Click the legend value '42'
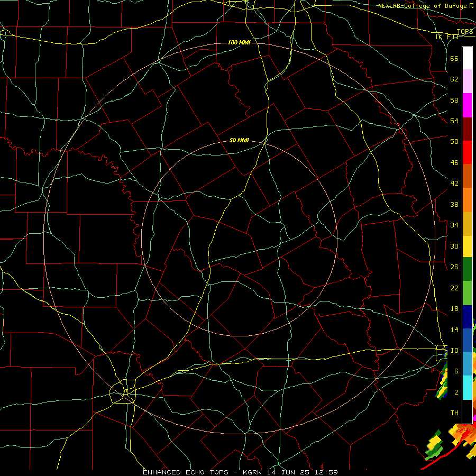Screen dimensions: 476x476 [454, 184]
